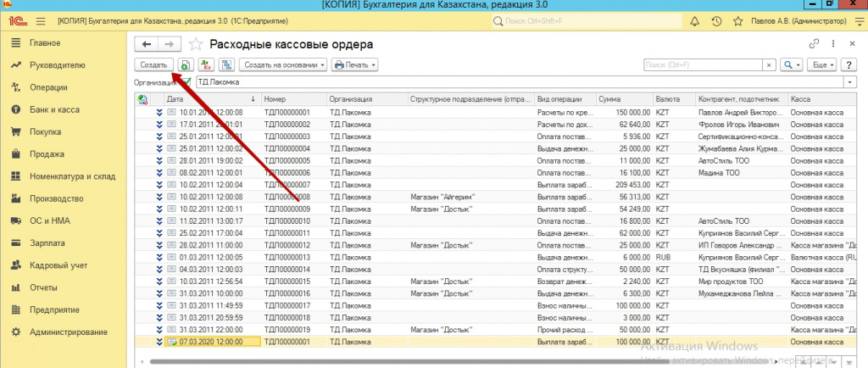The image size is (868, 368).
Task: Expand the ТД Лакомка organization dropdown arrow
Action: pos(849,82)
